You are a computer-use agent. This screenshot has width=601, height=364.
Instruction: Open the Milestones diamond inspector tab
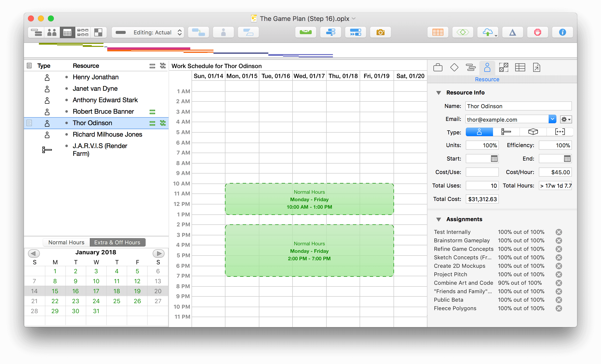pyautogui.click(x=454, y=68)
